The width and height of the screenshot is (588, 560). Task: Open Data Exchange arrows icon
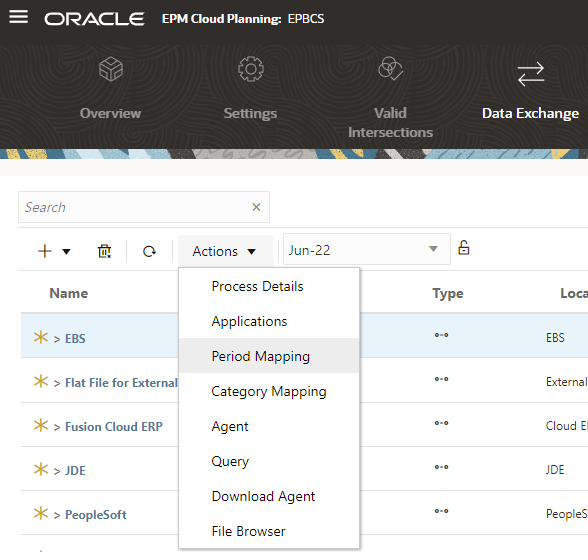point(531,74)
